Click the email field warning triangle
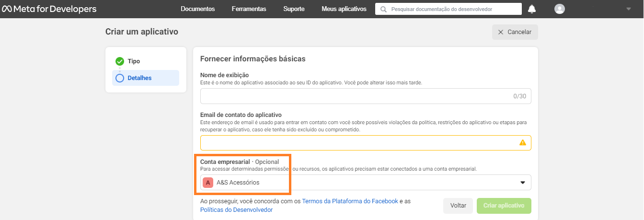Screen dimensions: 644x220 coord(523,143)
